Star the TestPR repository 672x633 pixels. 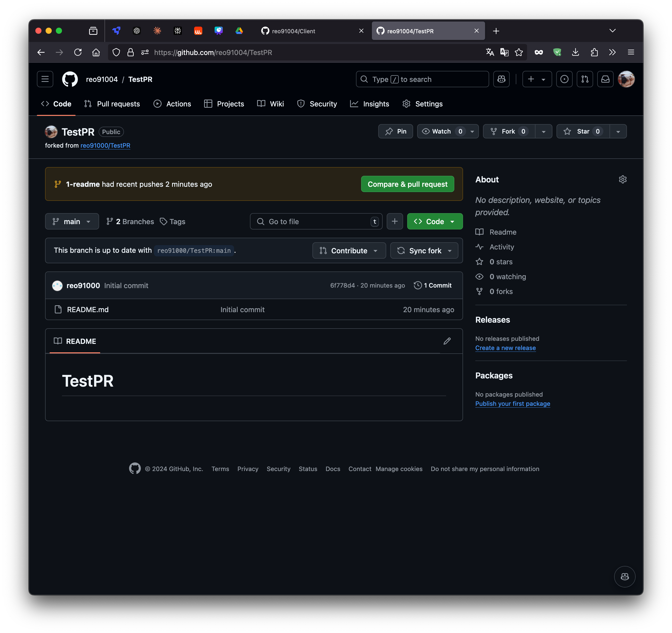(583, 132)
